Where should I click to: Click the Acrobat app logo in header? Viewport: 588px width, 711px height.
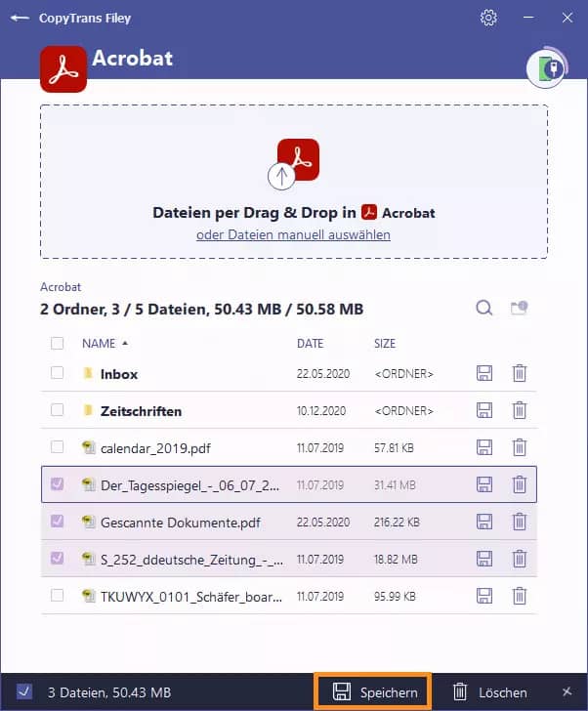click(x=63, y=69)
